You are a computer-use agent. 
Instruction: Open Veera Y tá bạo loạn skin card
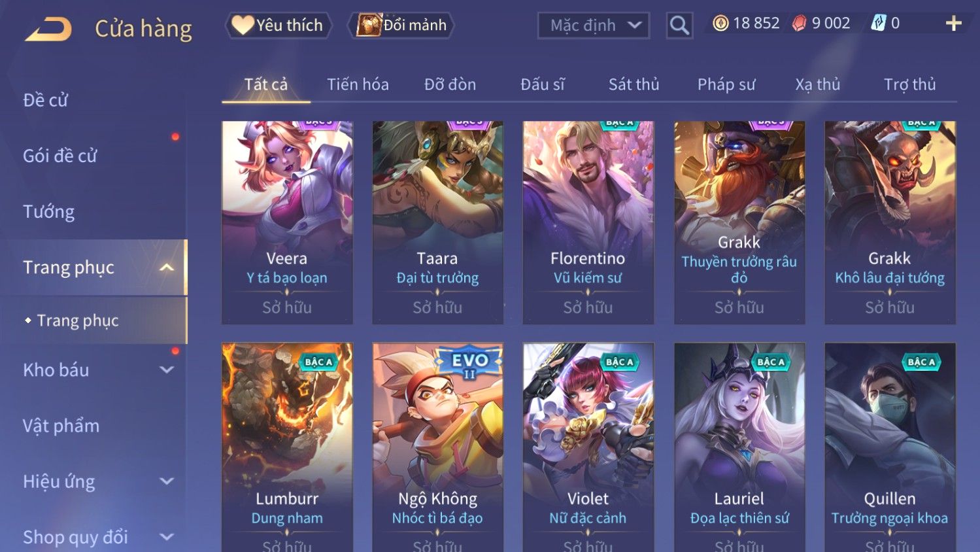(x=287, y=222)
